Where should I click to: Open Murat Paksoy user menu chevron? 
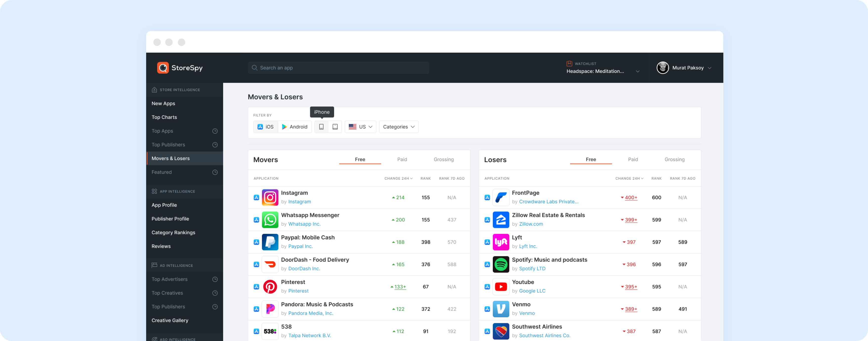click(x=710, y=68)
